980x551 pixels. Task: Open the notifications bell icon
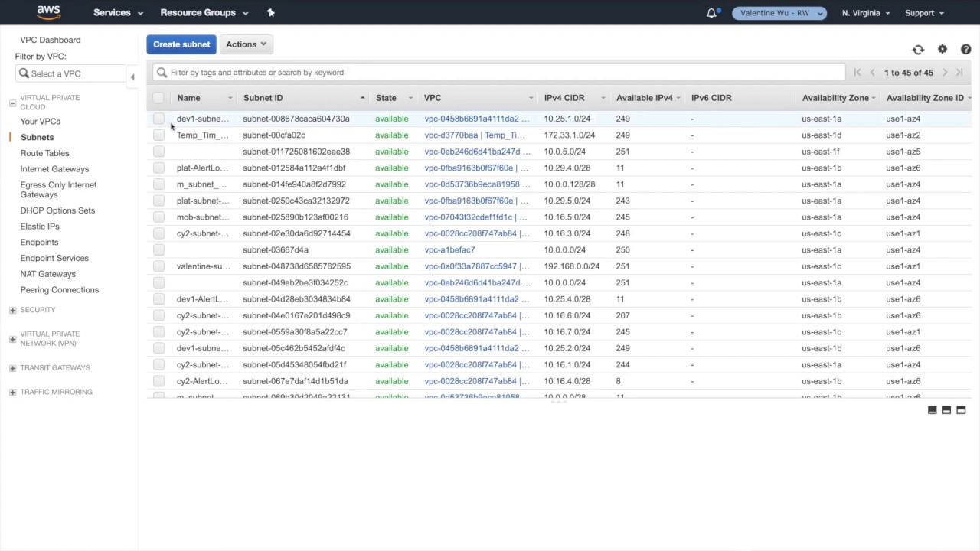click(x=711, y=12)
